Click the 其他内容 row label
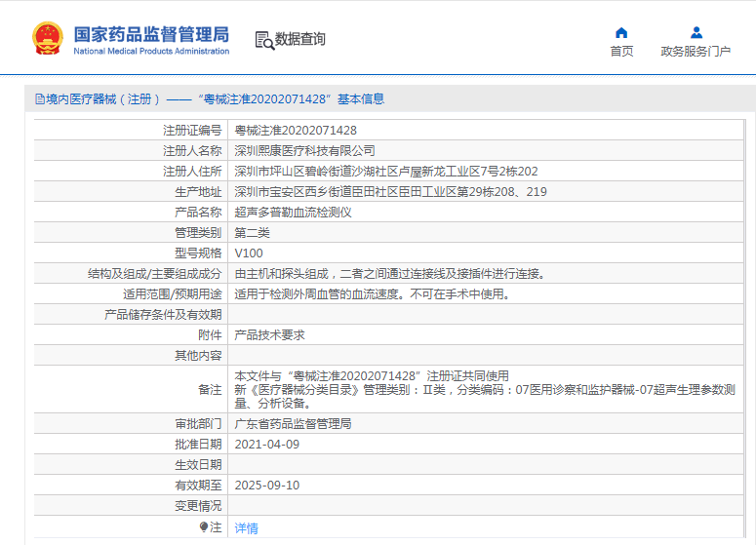Screen dimensions: 756x545 click(x=198, y=356)
